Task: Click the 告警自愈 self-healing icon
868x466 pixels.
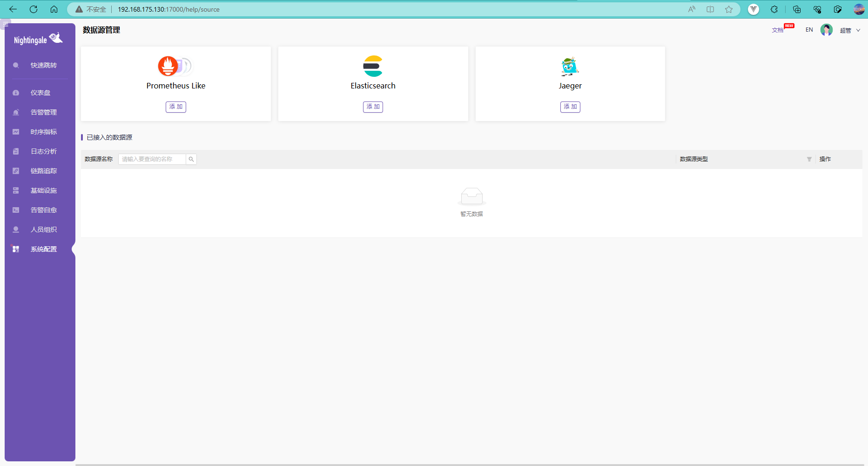Action: [x=16, y=210]
